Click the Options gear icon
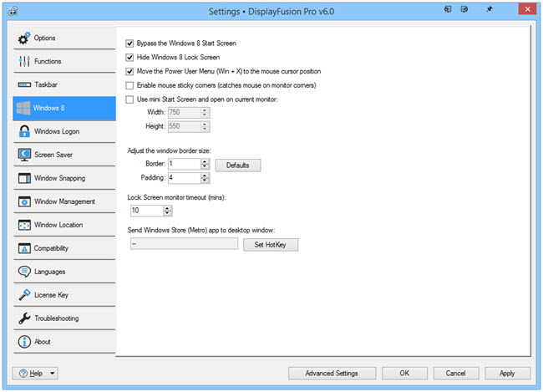The height and width of the screenshot is (392, 543). click(x=24, y=38)
